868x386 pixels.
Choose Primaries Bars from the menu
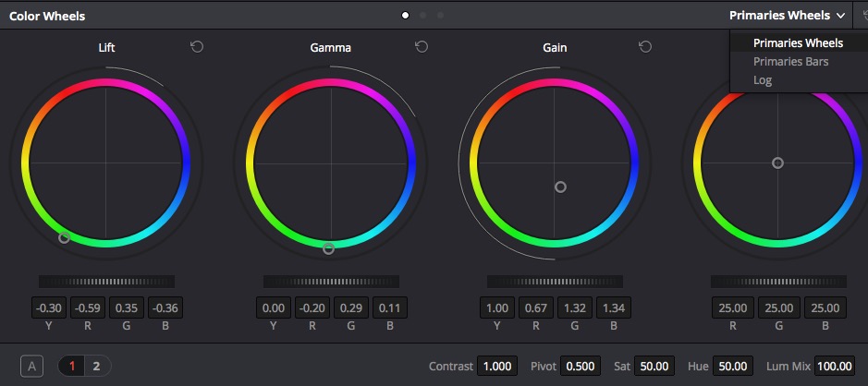click(x=790, y=61)
